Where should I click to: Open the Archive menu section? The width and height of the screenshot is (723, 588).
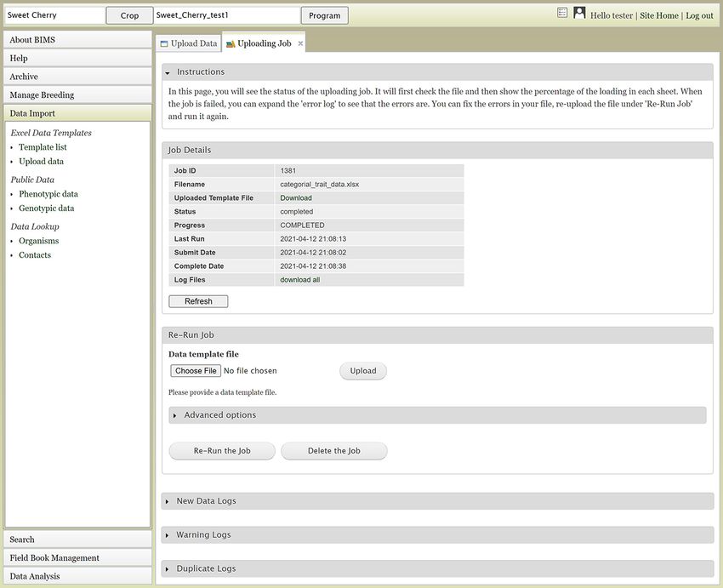[x=77, y=77]
